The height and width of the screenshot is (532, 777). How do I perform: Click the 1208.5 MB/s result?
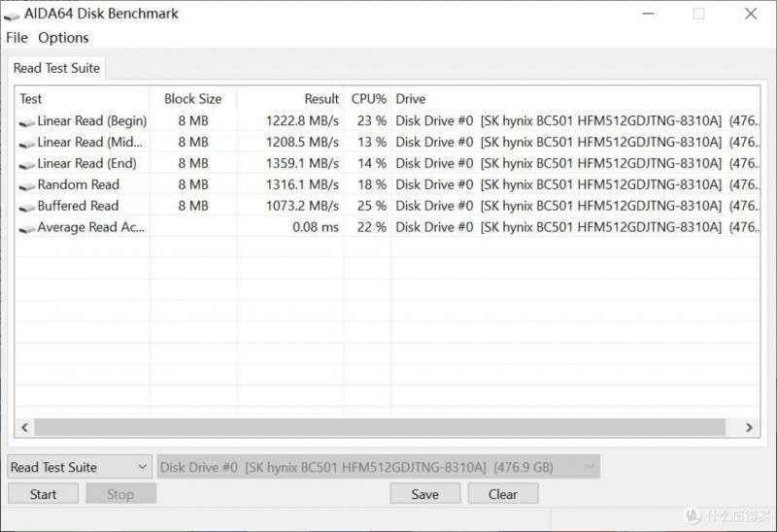[302, 142]
